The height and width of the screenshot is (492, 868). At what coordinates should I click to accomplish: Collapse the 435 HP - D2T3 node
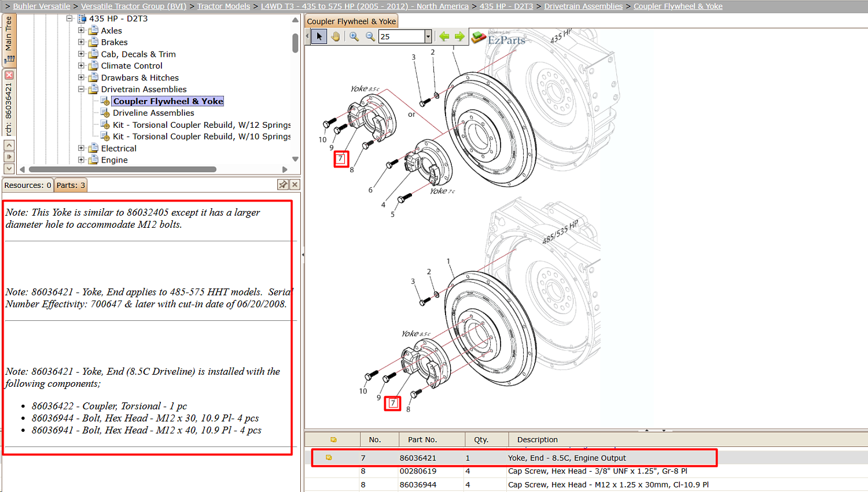69,19
